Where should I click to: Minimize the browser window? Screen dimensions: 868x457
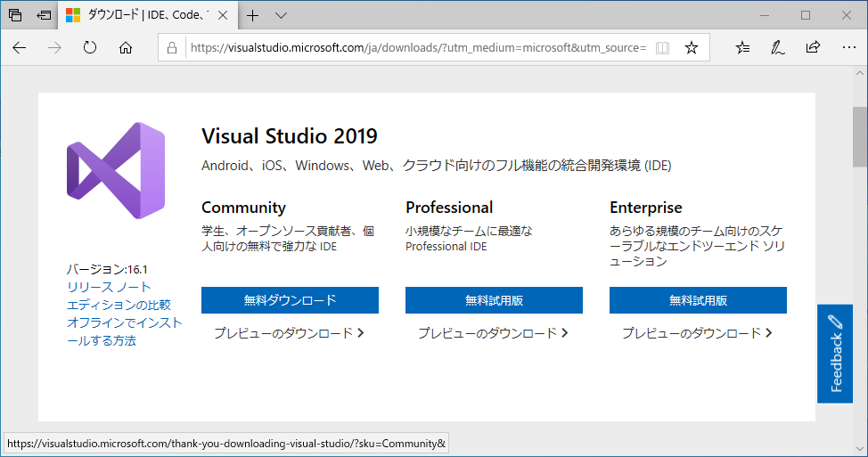[765, 15]
